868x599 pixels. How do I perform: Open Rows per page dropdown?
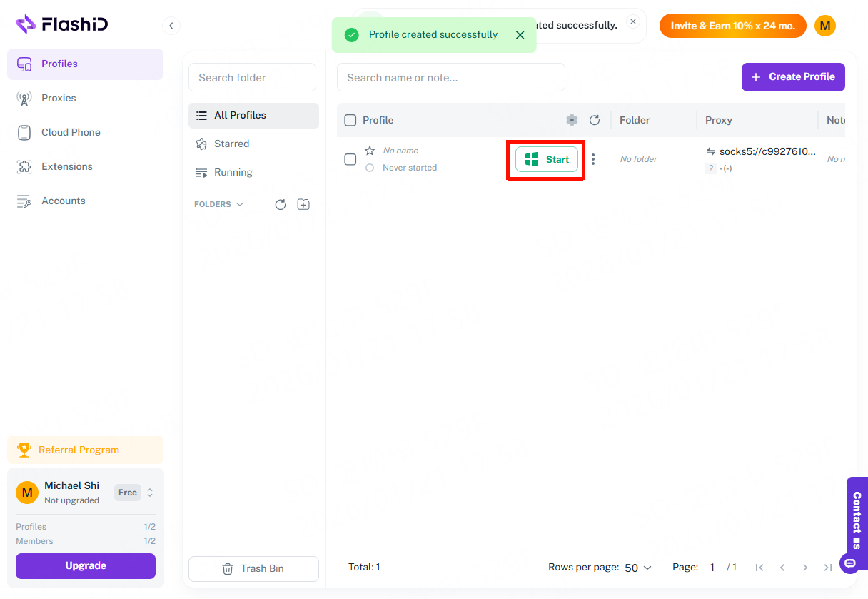(x=638, y=568)
